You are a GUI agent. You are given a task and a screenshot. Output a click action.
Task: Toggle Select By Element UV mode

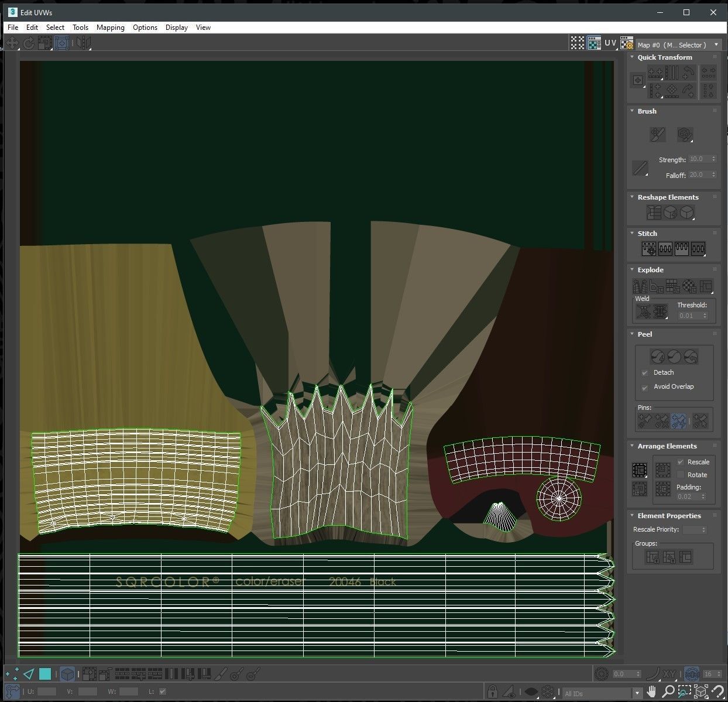pos(67,674)
